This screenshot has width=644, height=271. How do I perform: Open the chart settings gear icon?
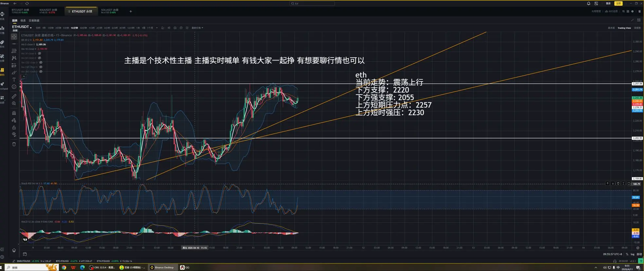click(x=633, y=11)
